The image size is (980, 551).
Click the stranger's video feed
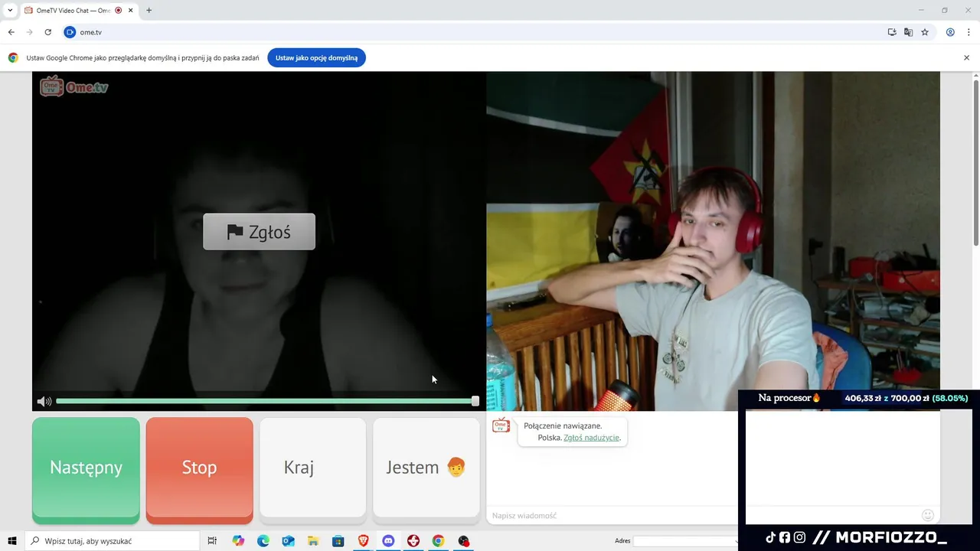coord(259,241)
